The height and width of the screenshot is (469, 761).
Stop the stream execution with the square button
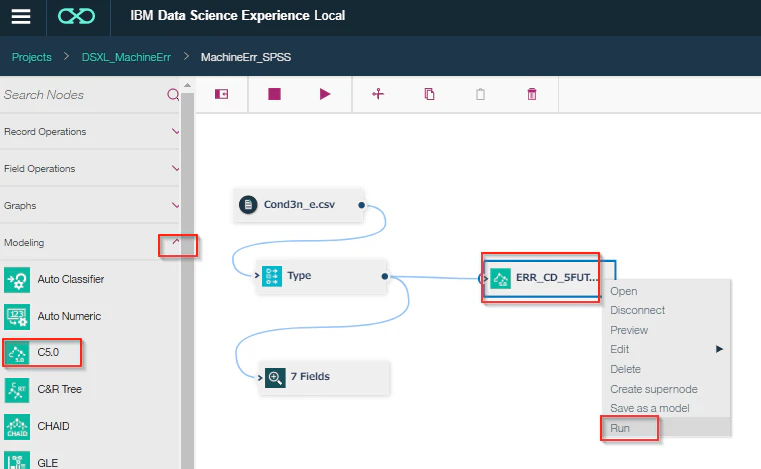(274, 94)
